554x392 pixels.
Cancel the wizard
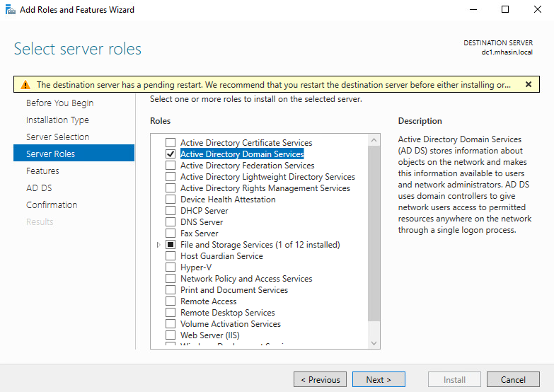click(513, 379)
